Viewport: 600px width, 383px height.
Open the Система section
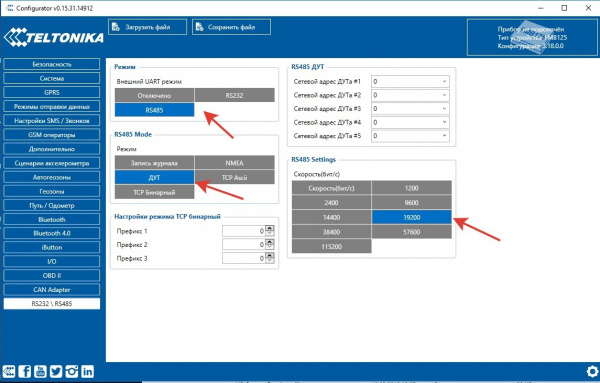pos(52,78)
